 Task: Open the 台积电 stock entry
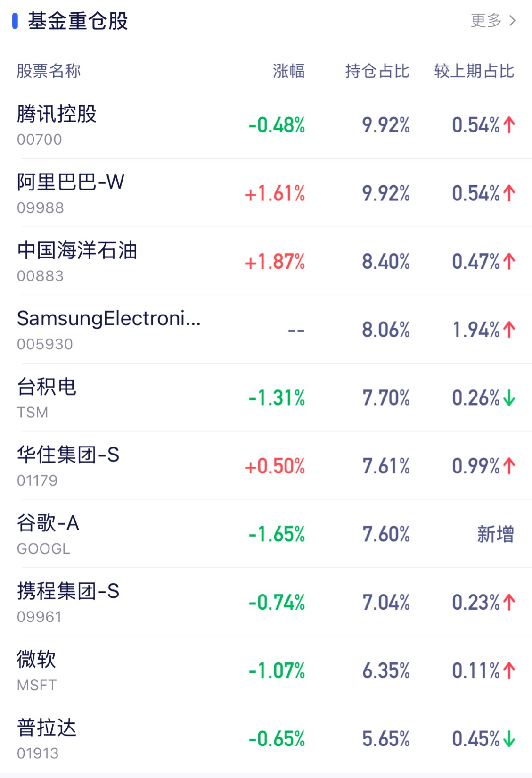tap(47, 387)
